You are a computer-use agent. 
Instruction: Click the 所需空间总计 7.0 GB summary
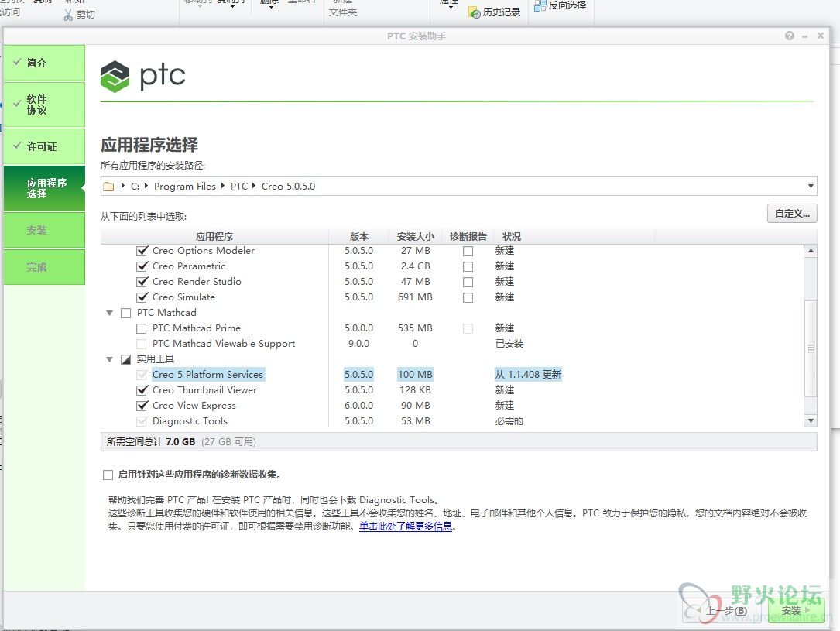pyautogui.click(x=150, y=442)
